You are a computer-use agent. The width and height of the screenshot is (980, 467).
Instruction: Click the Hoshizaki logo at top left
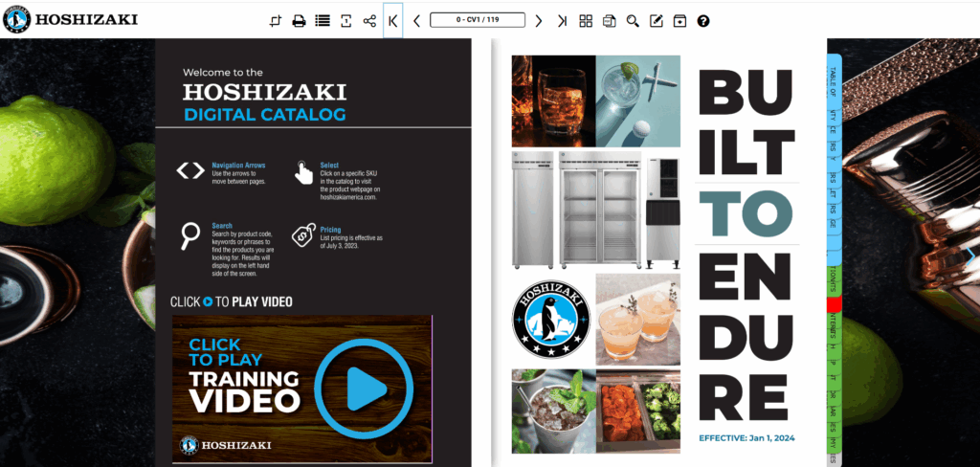[70, 19]
